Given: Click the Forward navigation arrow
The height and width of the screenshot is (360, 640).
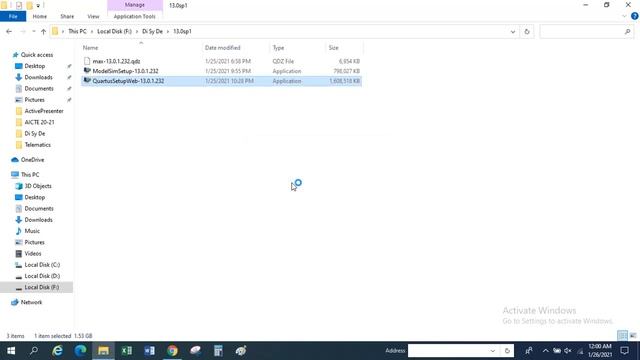Looking at the screenshot, I should point(22,31).
